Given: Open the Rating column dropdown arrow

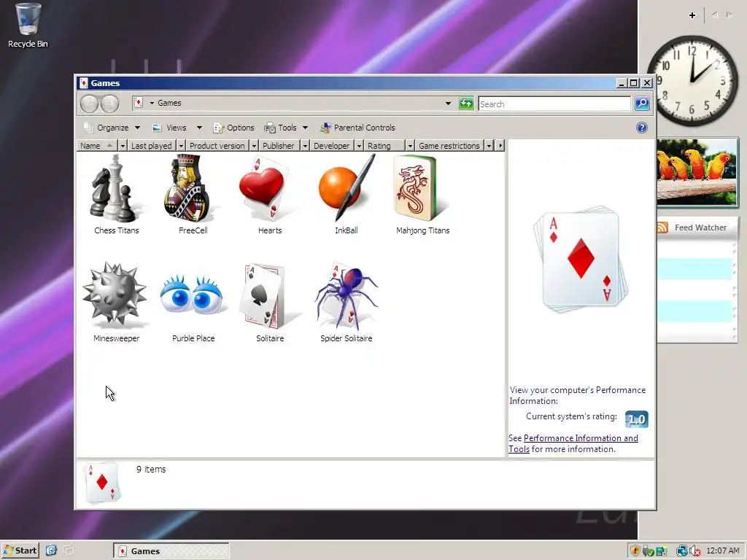Looking at the screenshot, I should click(410, 146).
